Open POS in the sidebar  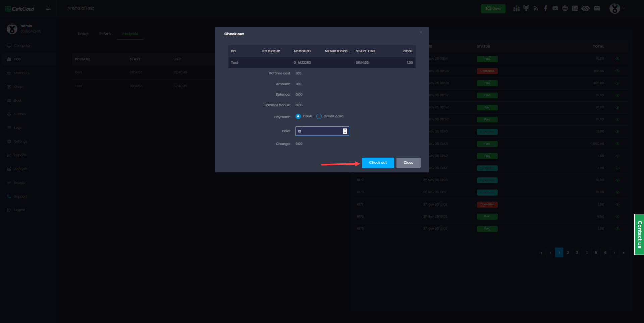[17, 59]
